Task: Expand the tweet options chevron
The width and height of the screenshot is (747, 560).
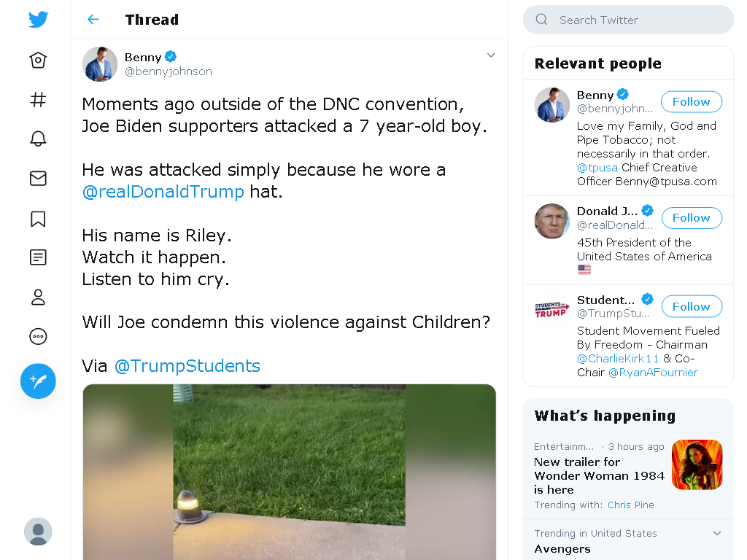Action: tap(491, 55)
